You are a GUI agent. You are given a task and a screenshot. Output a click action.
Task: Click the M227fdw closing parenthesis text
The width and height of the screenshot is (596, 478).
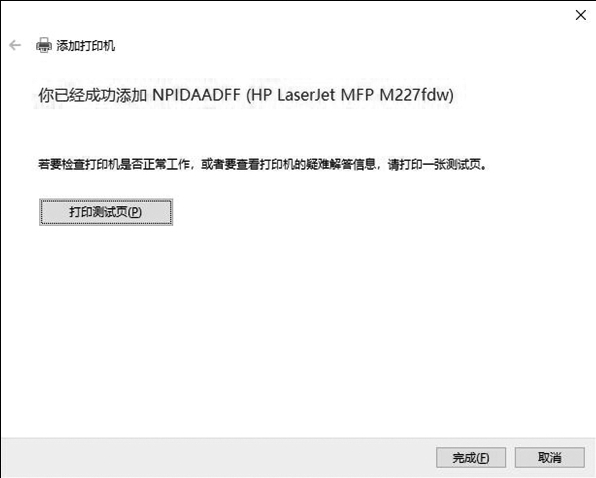pos(417,95)
